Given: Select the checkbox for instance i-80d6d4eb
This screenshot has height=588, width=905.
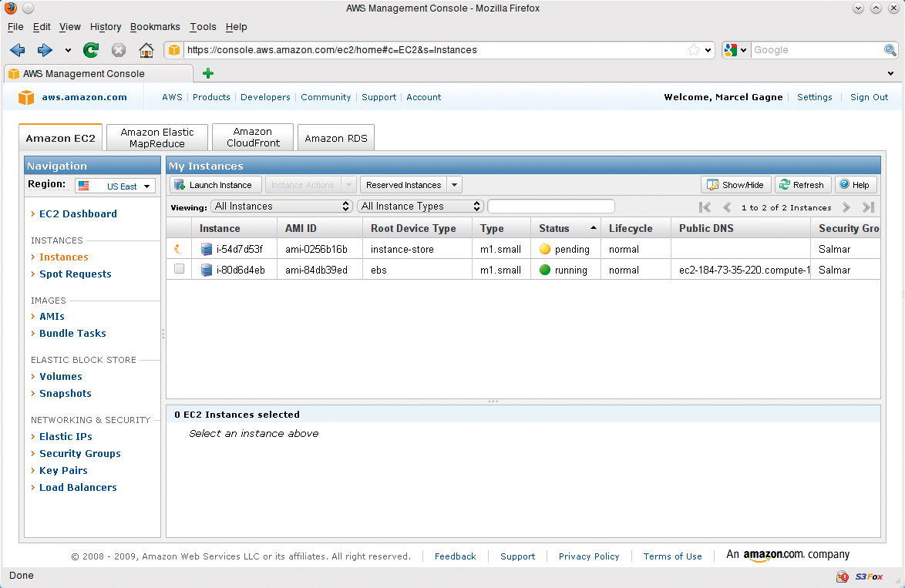Looking at the screenshot, I should click(x=179, y=269).
